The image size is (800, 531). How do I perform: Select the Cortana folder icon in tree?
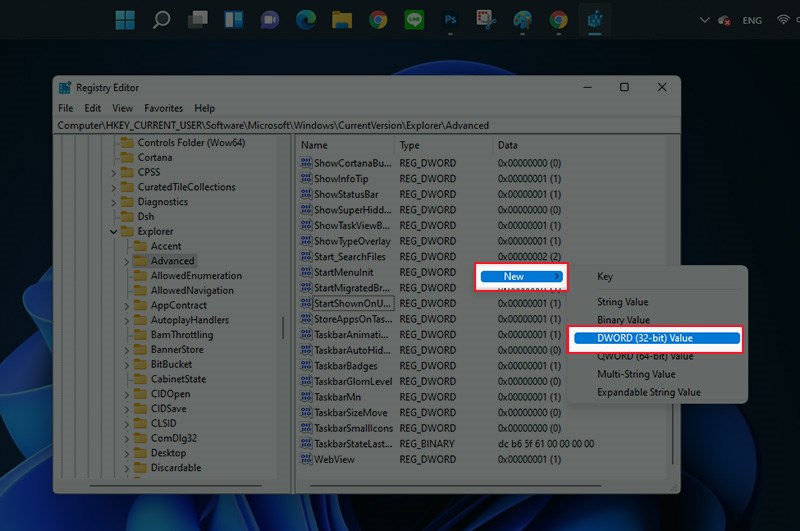[x=127, y=157]
